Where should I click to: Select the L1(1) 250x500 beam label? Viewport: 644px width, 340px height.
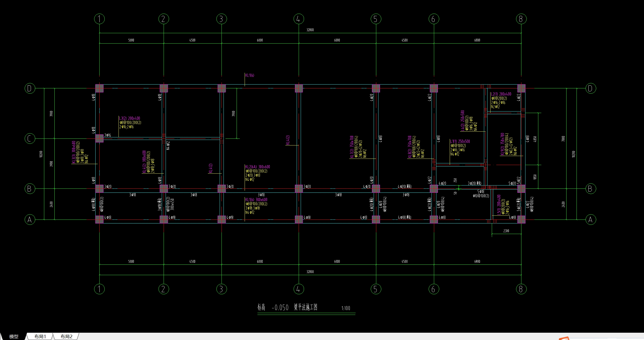point(460,141)
